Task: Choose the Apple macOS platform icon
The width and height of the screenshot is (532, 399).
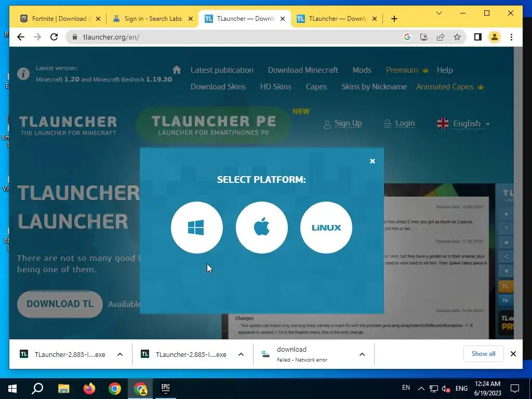Action: coord(262,228)
